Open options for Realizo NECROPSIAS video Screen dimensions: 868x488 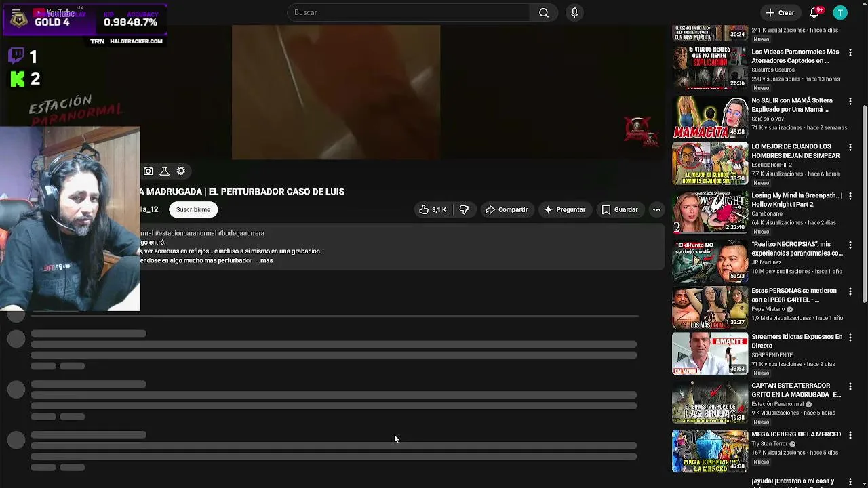[x=850, y=245]
